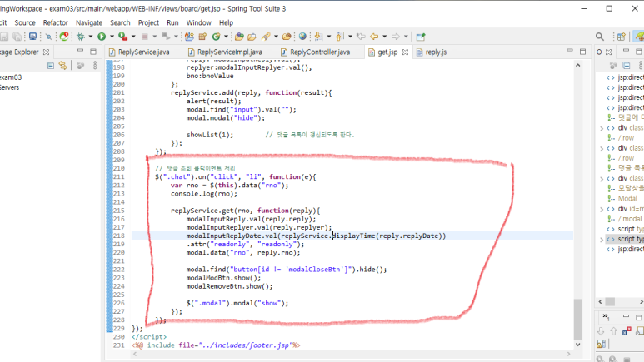Screen dimensions: 644x362
Task: Open the Back history dropdown arrow
Action: tap(384, 37)
